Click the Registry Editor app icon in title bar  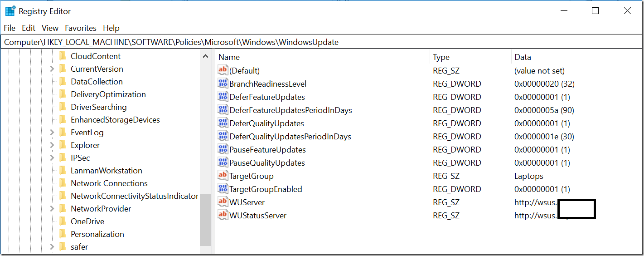coord(10,11)
